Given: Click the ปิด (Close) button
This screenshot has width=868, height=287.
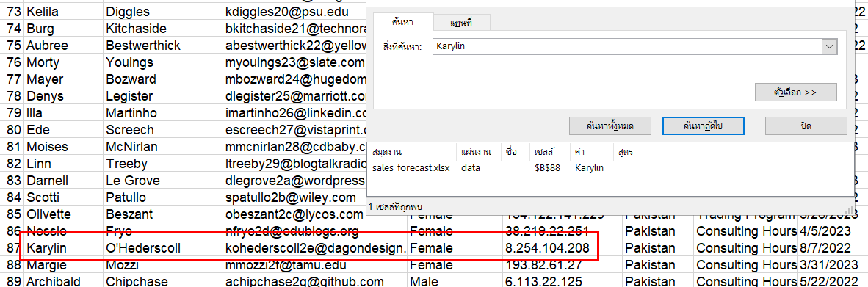Looking at the screenshot, I should click(x=806, y=126).
